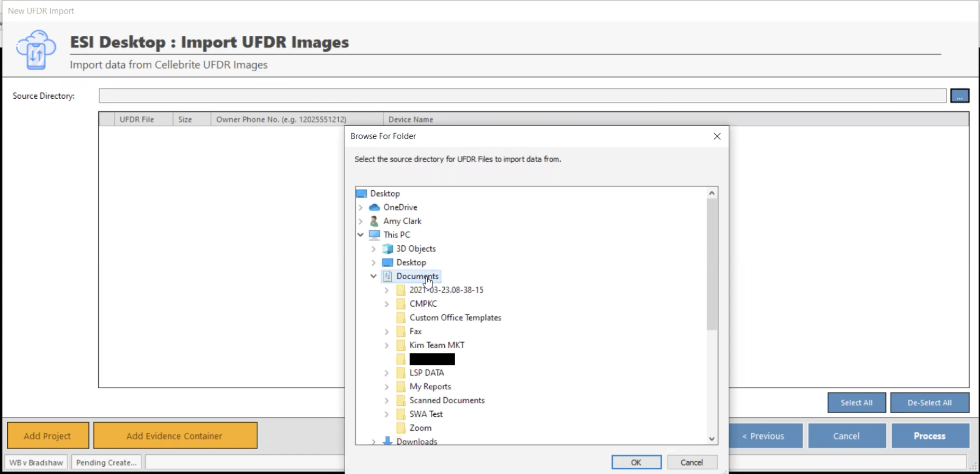
Task: Expand the Scanned Documents folder node
Action: click(x=387, y=400)
